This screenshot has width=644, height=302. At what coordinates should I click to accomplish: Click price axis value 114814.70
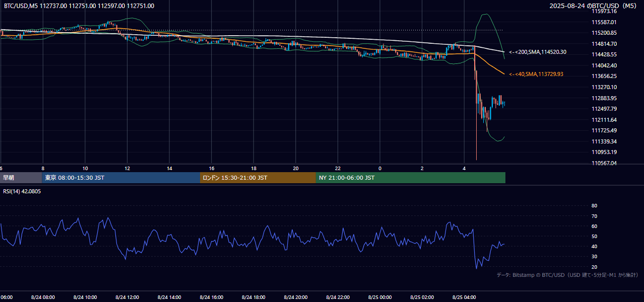[604, 44]
